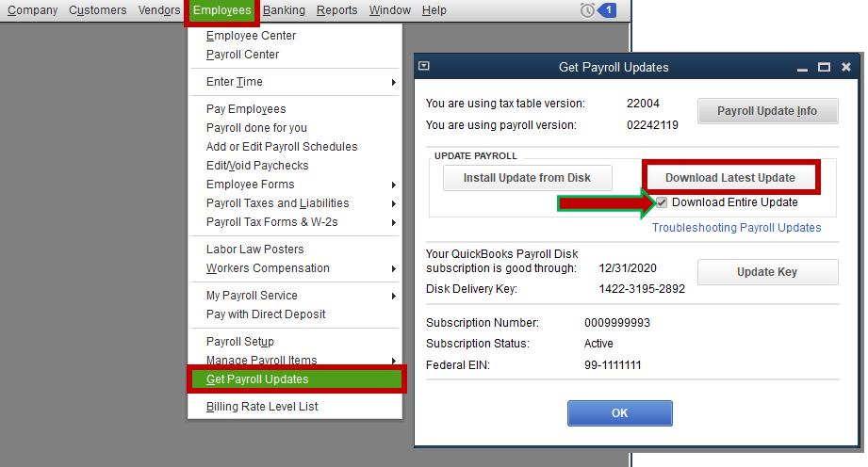Screen dimensions: 868x467
Task: Click the UPDATE PAYROLL section heading
Action: pos(476,156)
